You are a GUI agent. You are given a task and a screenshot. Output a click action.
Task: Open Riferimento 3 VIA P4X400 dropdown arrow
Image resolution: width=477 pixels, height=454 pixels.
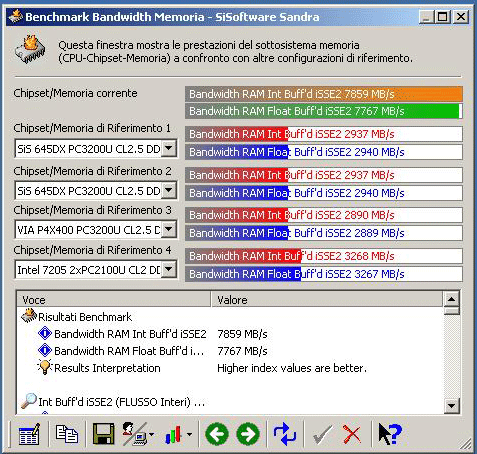tap(169, 229)
